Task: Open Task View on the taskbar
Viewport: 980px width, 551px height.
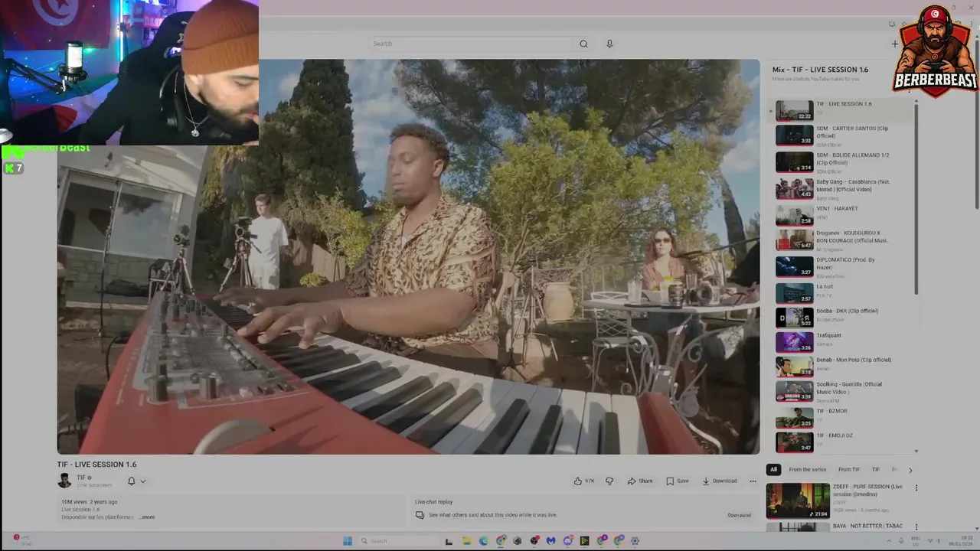Action: click(x=449, y=541)
